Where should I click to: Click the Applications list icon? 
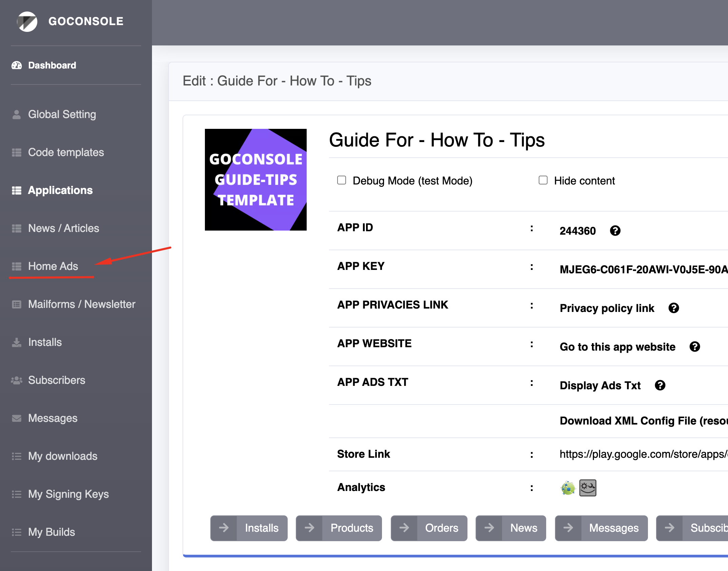tap(17, 190)
